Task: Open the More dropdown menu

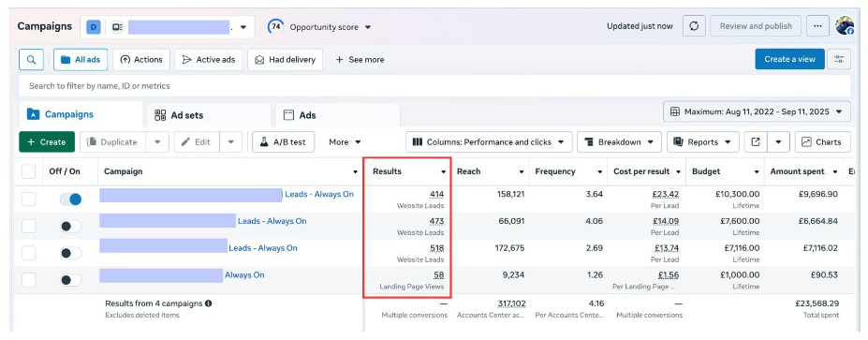Action: [x=345, y=141]
